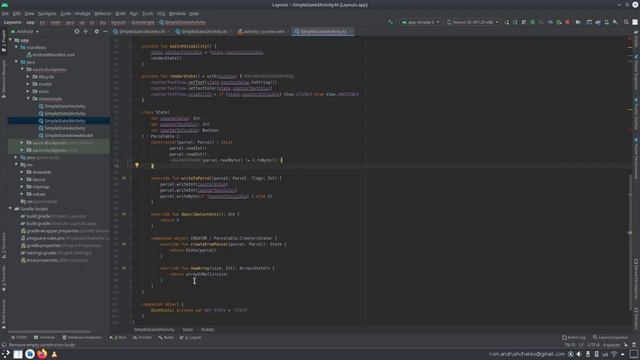Collapse the Gradle Scripts node
640x360 pixels.
click(x=11, y=209)
